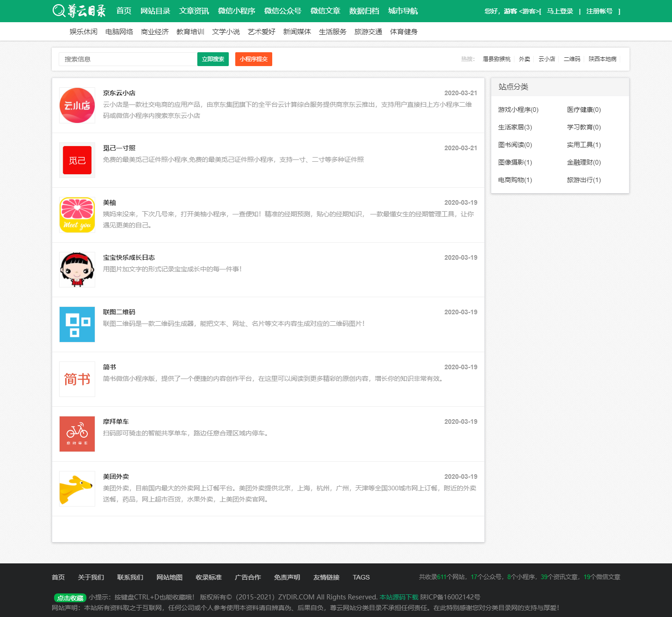Click the 尊云目录 site logo
The width and height of the screenshot is (672, 617).
[79, 11]
